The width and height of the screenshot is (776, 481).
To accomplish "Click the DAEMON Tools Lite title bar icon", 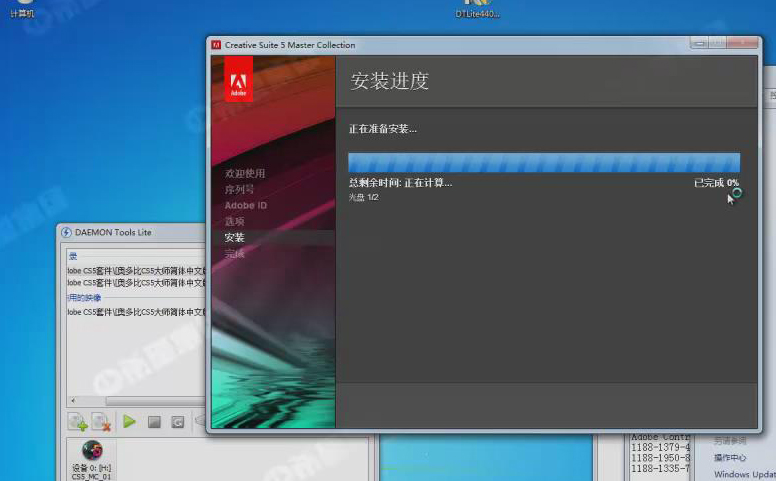I will pos(65,232).
